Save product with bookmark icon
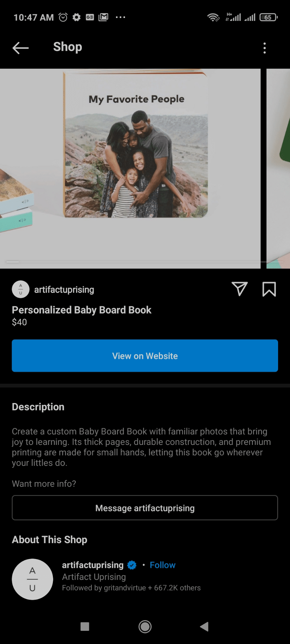The image size is (290, 644). [269, 289]
